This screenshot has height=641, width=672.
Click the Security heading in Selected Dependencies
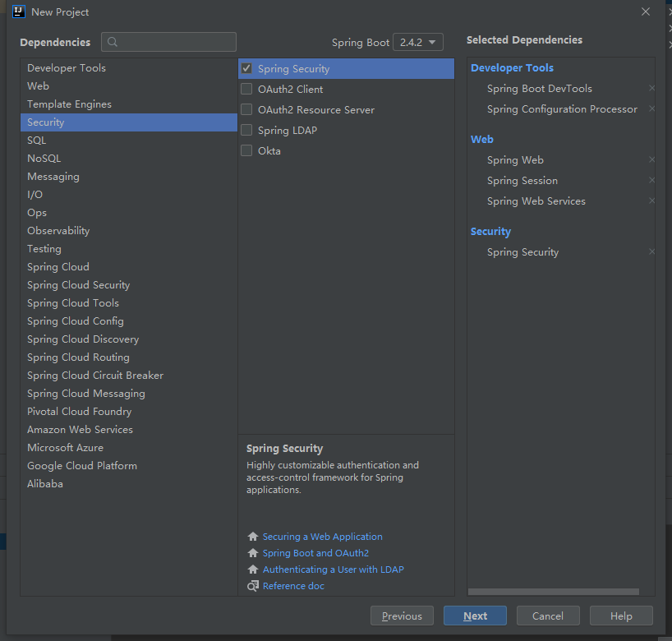coord(490,232)
